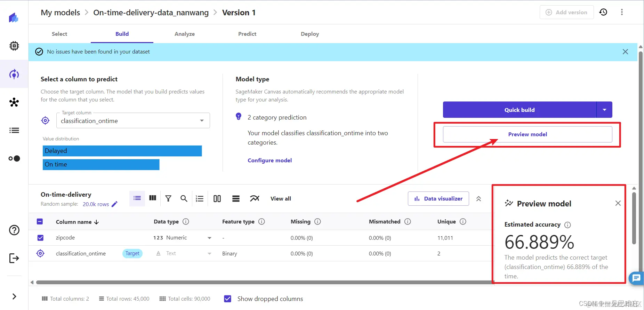Click the target column crosshair icon
644x310 pixels.
(45, 121)
